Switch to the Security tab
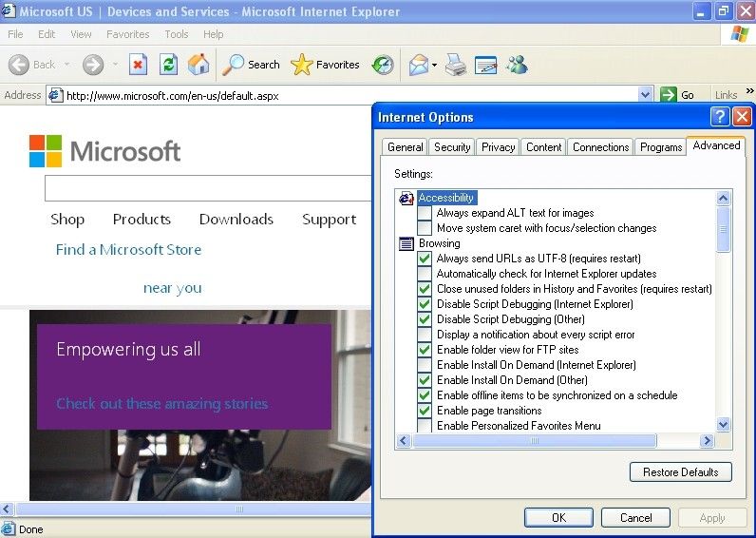The height and width of the screenshot is (538, 756). (x=452, y=147)
